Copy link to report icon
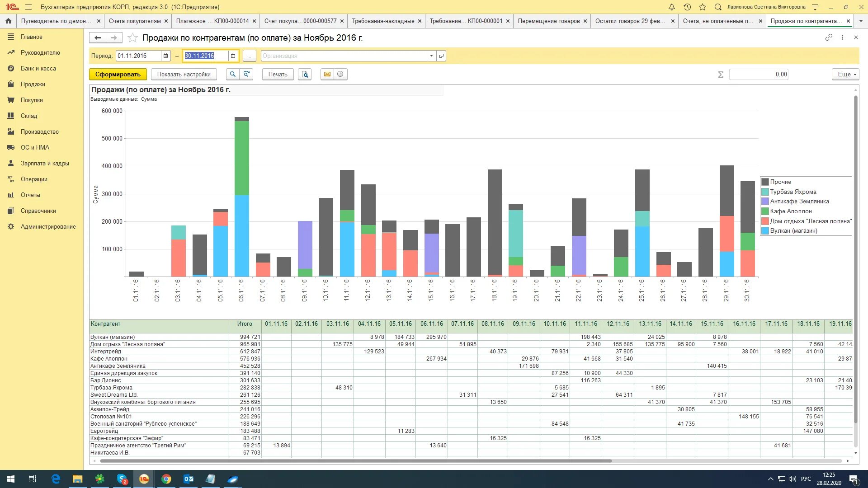 click(x=828, y=38)
